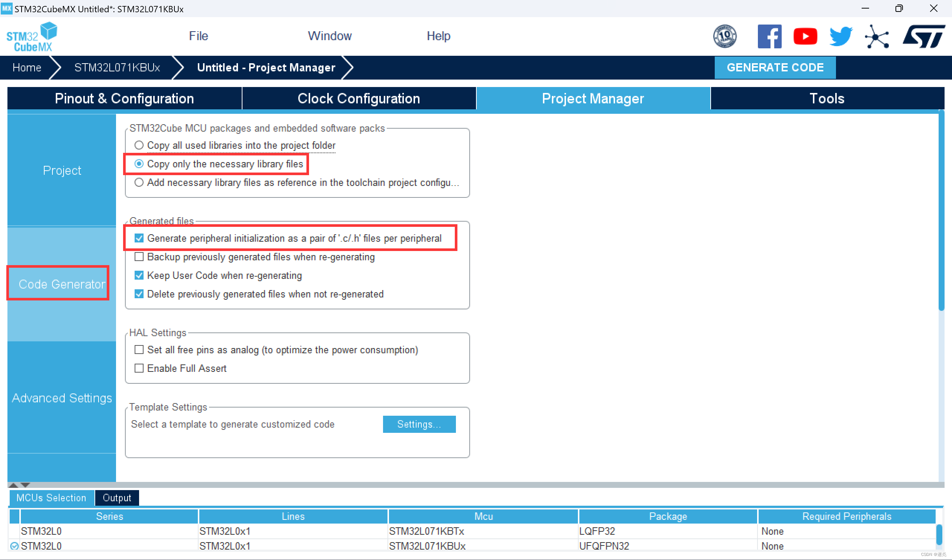Screen dimensions: 952x560
Task: Sort table by Mcu column header
Action: [x=483, y=516]
